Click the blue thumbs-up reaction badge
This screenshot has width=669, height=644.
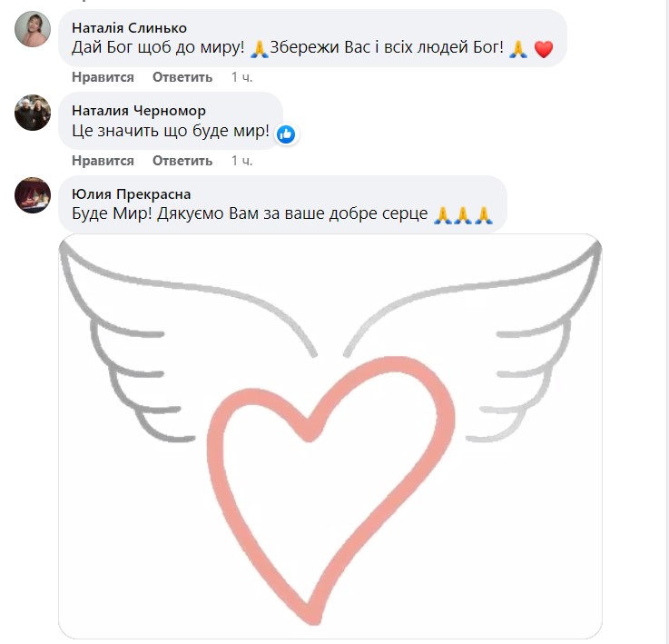pyautogui.click(x=286, y=134)
